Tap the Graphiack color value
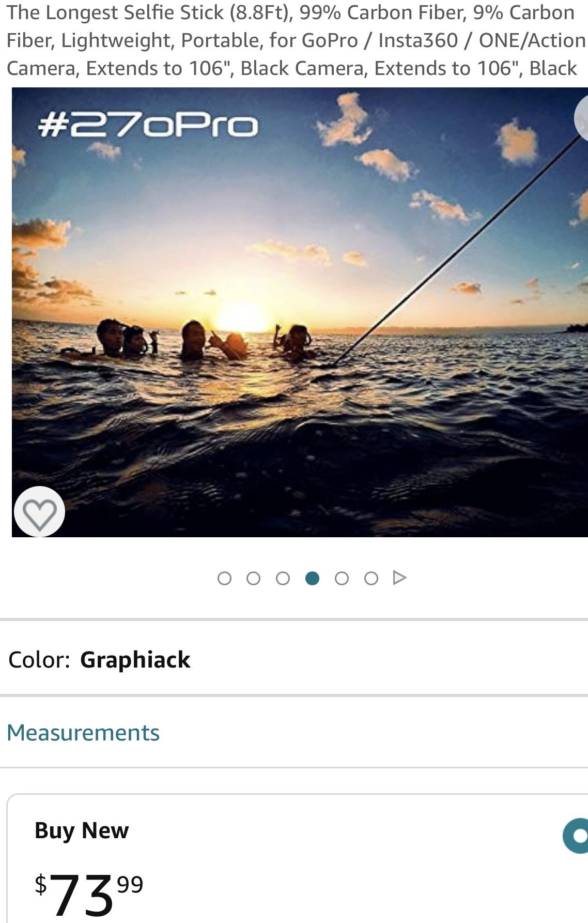This screenshot has height=923, width=588. [x=135, y=660]
